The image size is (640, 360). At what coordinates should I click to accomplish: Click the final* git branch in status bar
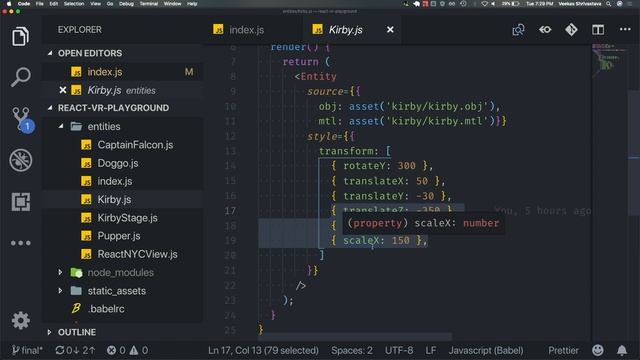pyautogui.click(x=27, y=350)
